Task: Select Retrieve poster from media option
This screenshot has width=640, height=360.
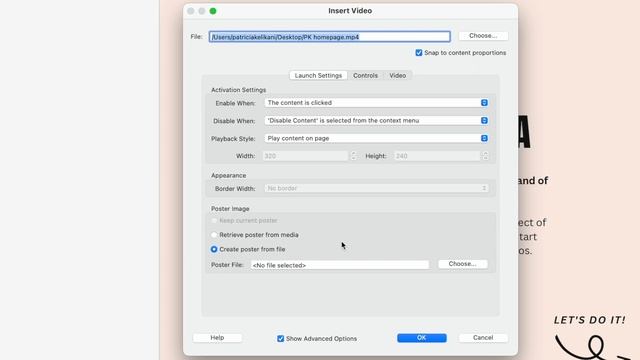Action: coord(214,235)
